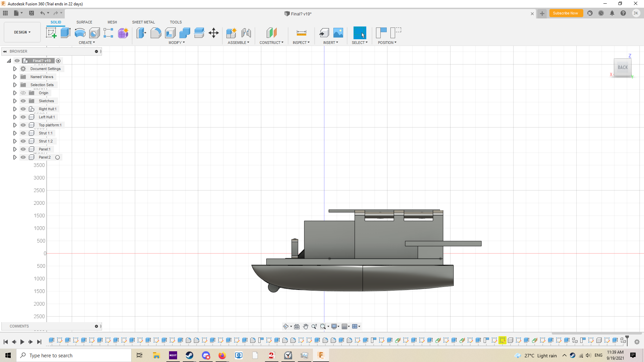The image size is (644, 362).
Task: Click the BACK face of ViewCube
Action: pyautogui.click(x=623, y=67)
